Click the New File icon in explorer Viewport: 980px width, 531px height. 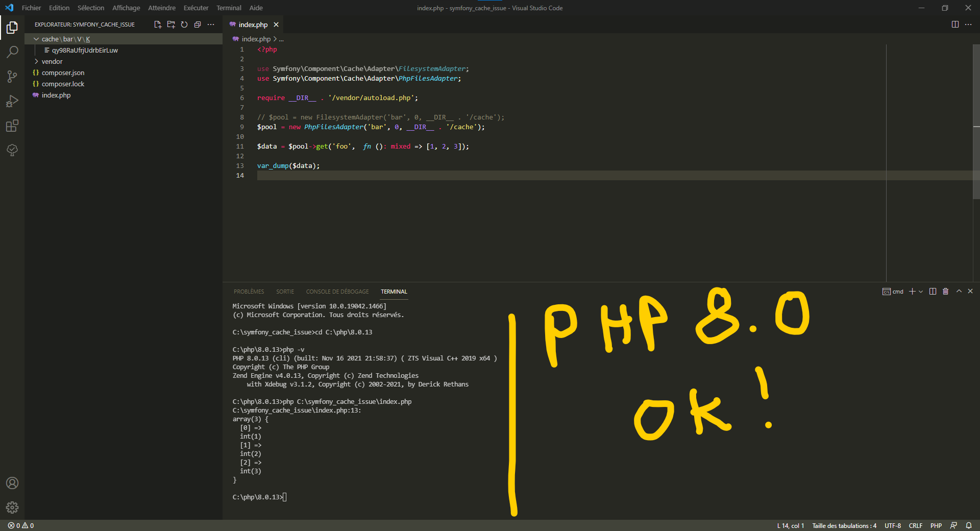158,25
